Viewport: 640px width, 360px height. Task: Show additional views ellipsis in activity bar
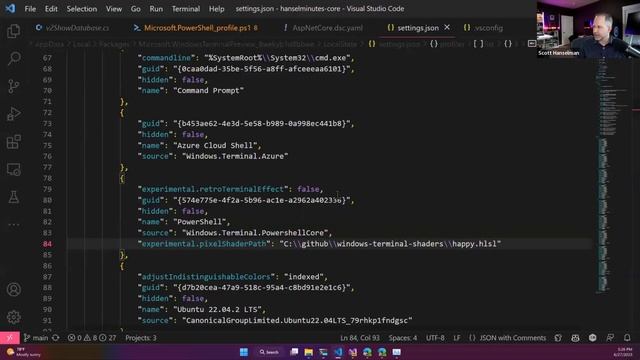(13, 224)
